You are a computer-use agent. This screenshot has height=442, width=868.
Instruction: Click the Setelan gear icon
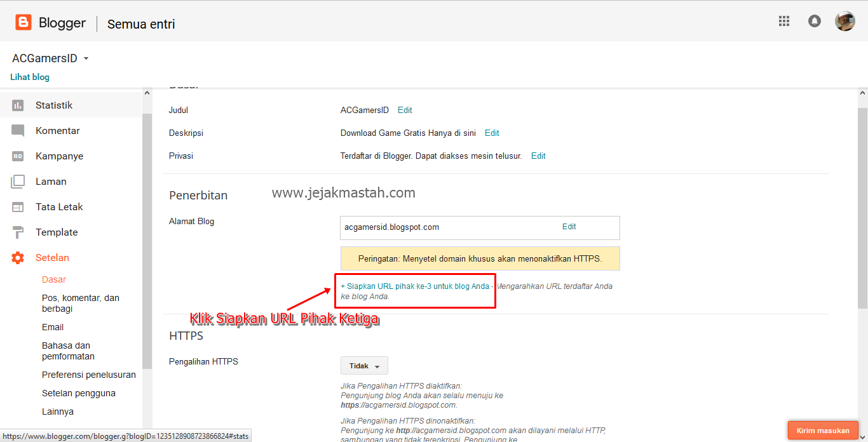click(x=18, y=258)
